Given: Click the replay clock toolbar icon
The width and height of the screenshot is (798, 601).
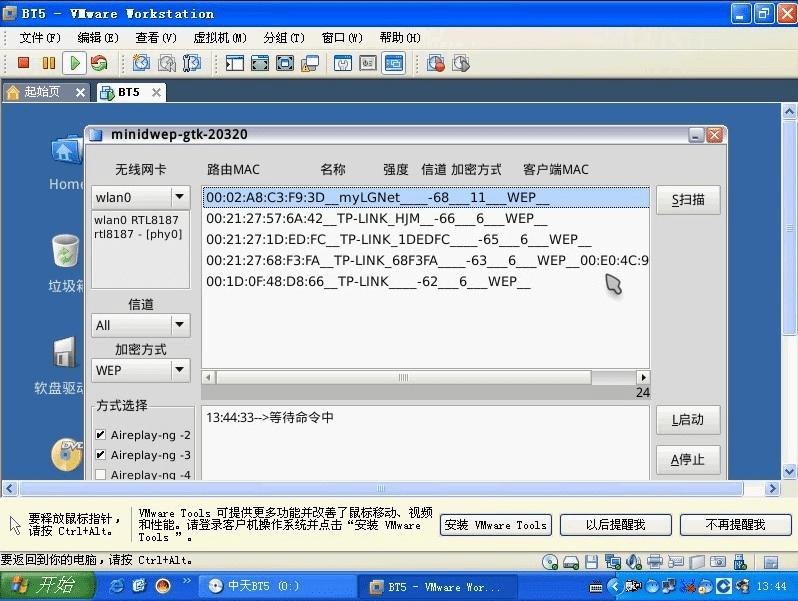Looking at the screenshot, I should (x=461, y=63).
